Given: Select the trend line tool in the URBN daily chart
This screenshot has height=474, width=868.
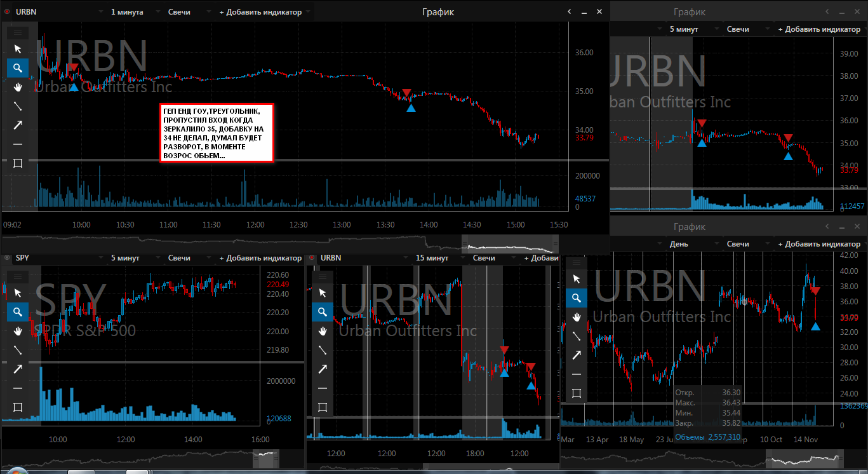Looking at the screenshot, I should click(577, 335).
